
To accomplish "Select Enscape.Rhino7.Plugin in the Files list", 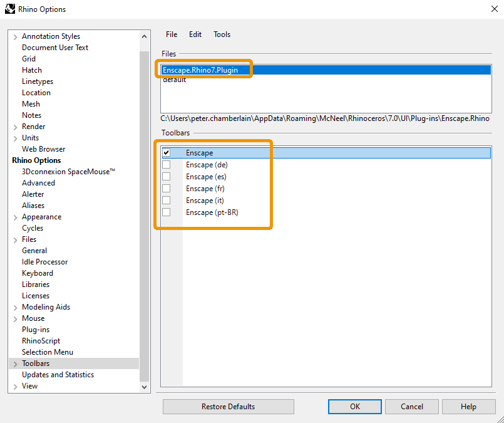I will (x=326, y=70).
